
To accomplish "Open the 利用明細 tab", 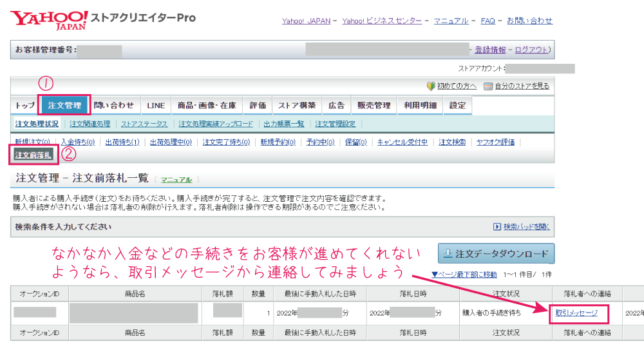I will click(x=420, y=105).
